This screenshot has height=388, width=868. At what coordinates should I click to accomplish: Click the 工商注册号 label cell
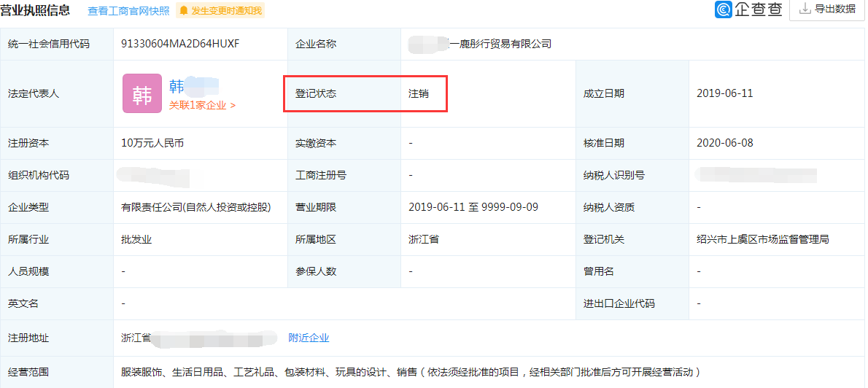[x=344, y=176]
